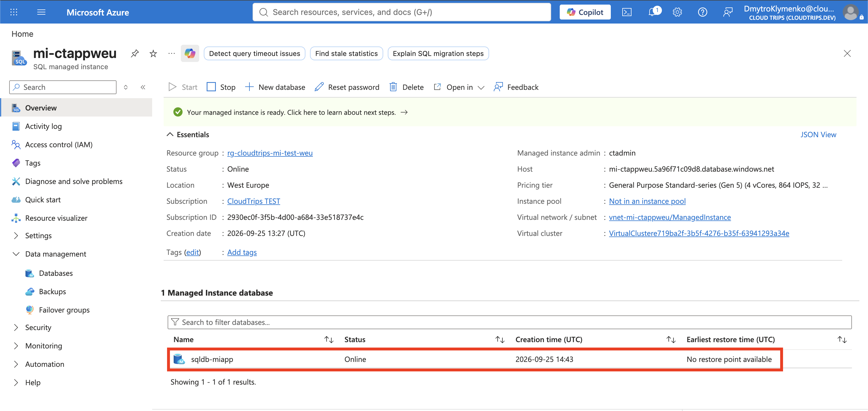Click Explain SQL migration steps suggestion
This screenshot has width=868, height=411.
click(x=438, y=53)
